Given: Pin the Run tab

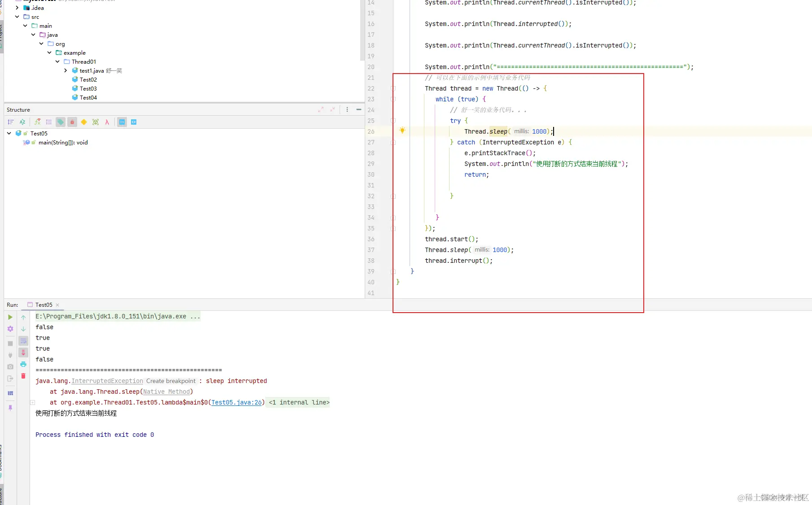Looking at the screenshot, I should point(10,408).
